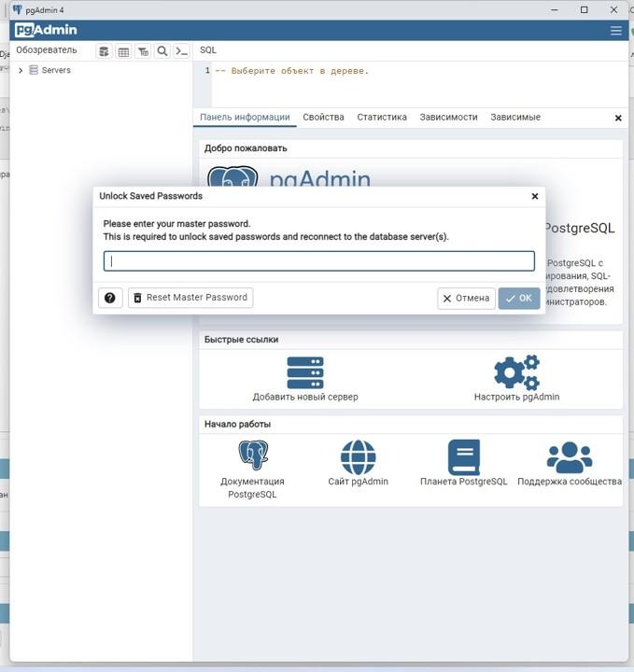
Task: Click the pgAdmin 4 title bar app icon
Action: pyautogui.click(x=17, y=10)
